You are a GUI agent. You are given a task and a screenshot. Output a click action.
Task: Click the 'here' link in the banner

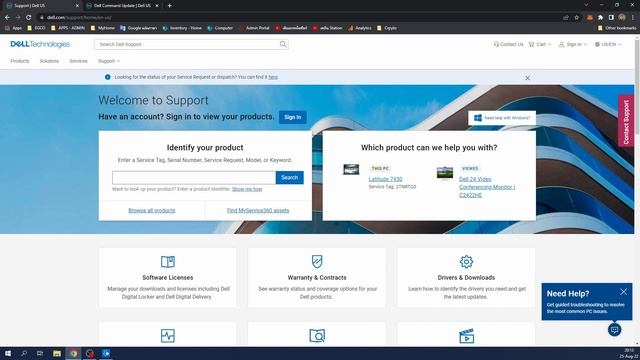273,77
